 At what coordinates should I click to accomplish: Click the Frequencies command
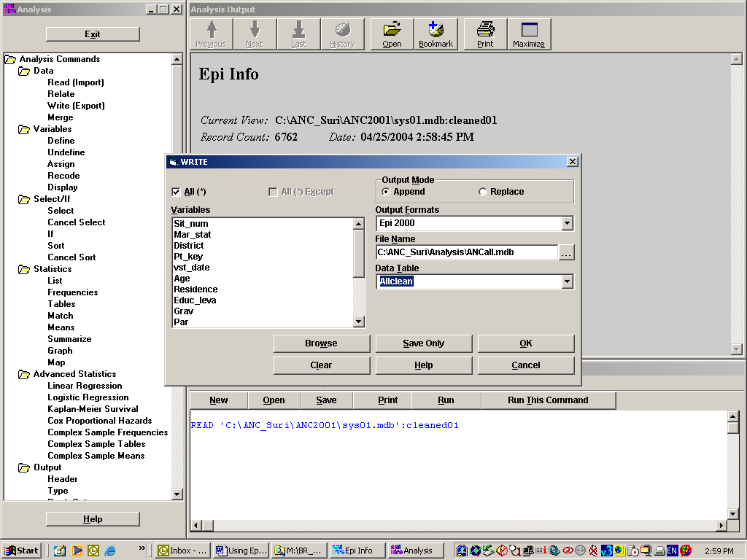[x=73, y=292]
